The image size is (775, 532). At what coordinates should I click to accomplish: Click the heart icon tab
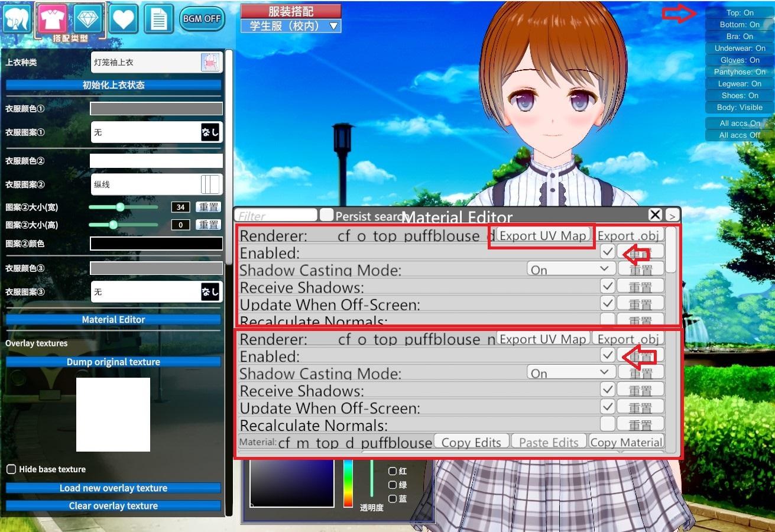tap(123, 18)
